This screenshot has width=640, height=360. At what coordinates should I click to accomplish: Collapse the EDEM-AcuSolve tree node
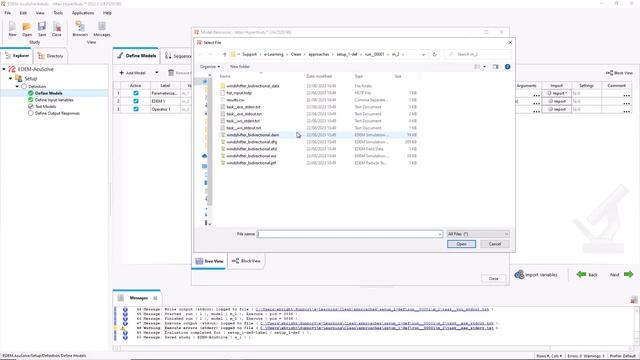pyautogui.click(x=4, y=69)
